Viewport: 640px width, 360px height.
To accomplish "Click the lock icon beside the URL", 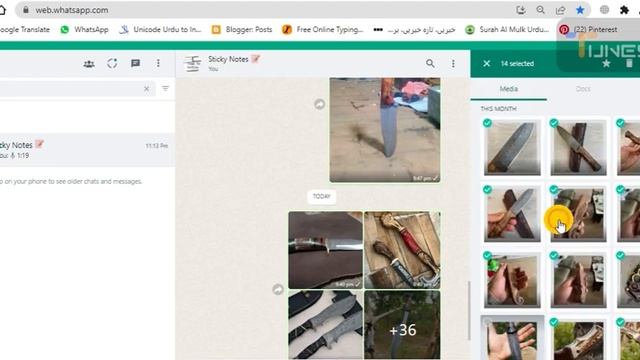I will coord(26,10).
